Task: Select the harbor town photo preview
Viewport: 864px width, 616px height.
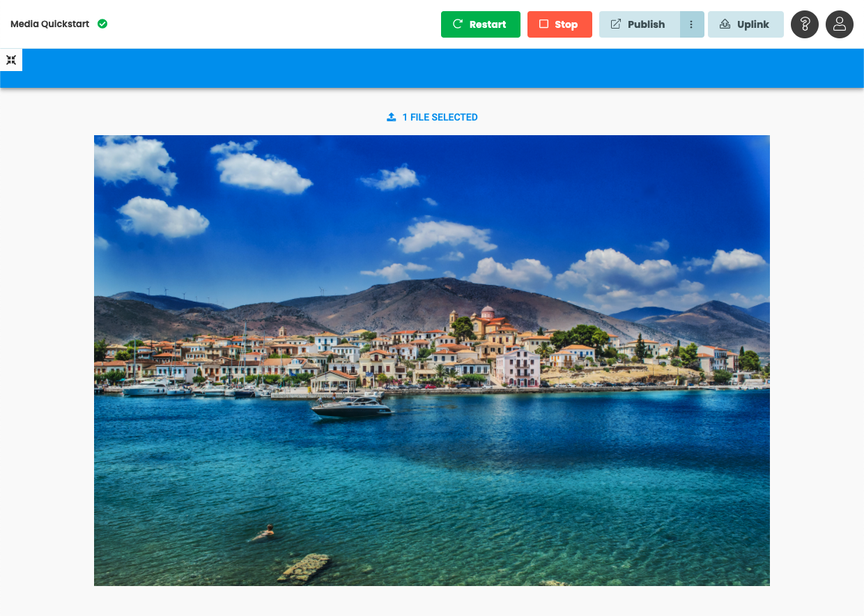Action: pyautogui.click(x=432, y=360)
